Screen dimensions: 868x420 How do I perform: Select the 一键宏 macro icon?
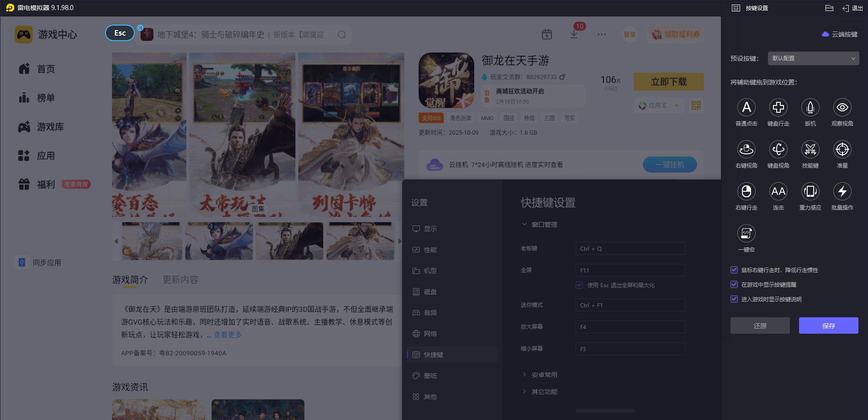coord(746,234)
